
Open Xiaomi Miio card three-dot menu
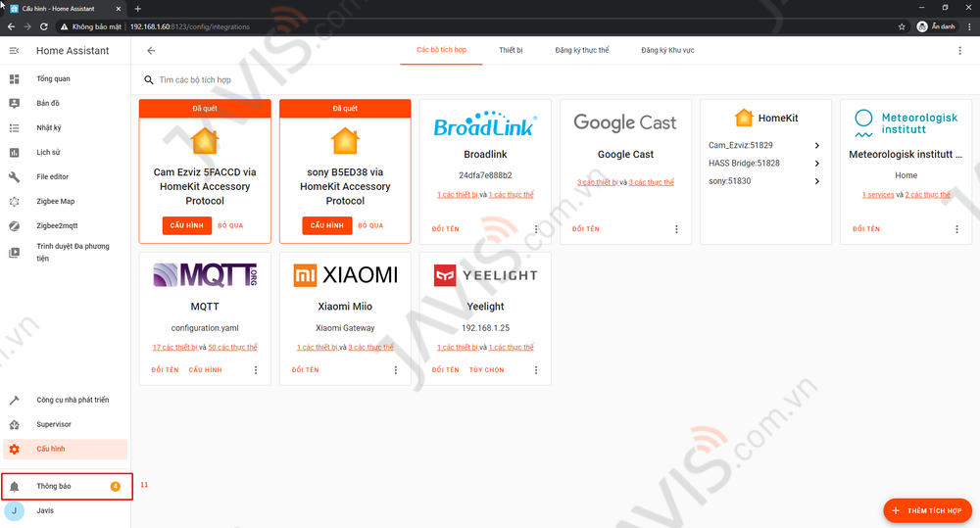point(396,370)
